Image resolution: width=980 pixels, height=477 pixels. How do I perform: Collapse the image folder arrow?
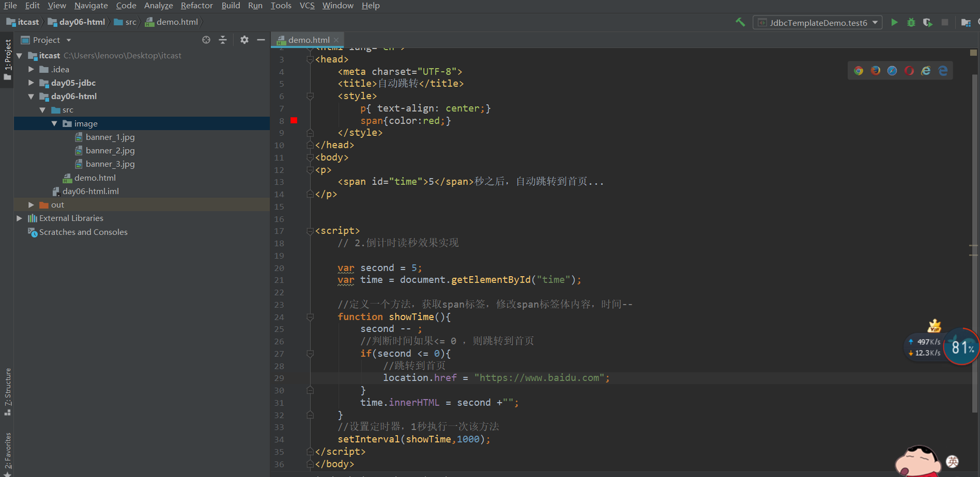click(x=54, y=123)
